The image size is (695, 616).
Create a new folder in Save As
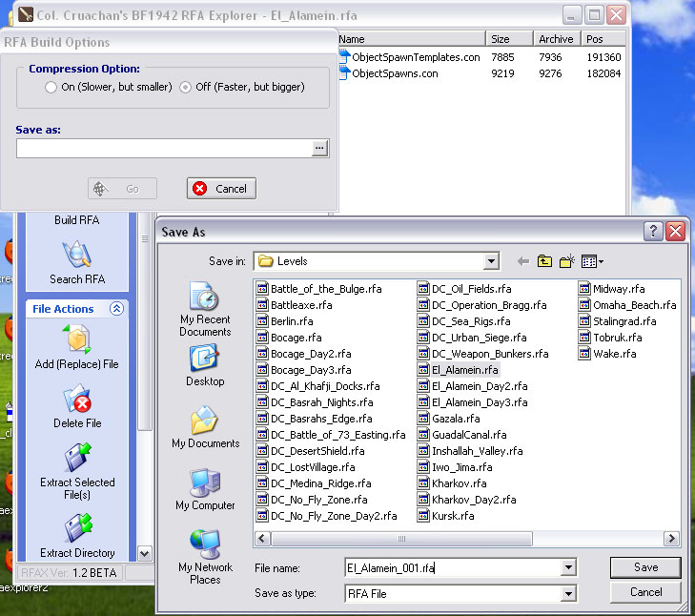pos(567,261)
